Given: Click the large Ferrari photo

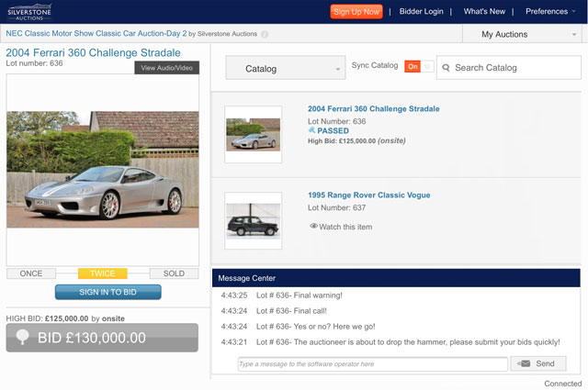Looking at the screenshot, I should [103, 170].
